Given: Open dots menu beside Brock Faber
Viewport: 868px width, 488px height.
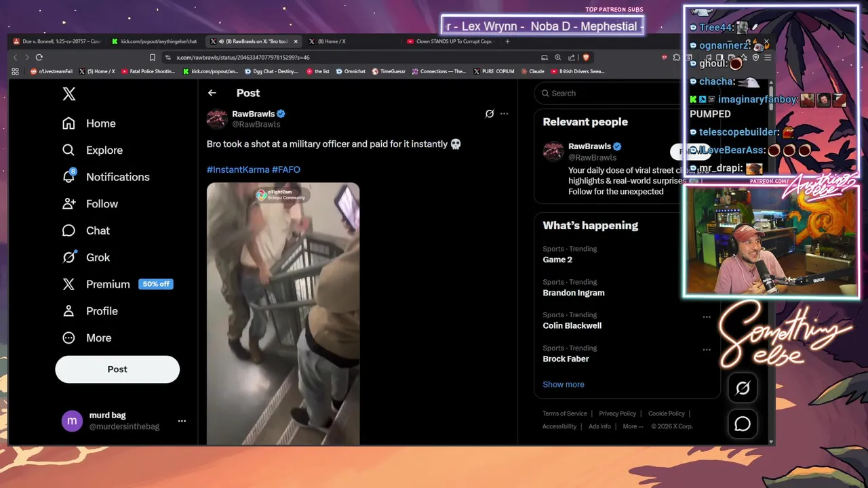Looking at the screenshot, I should click(707, 350).
